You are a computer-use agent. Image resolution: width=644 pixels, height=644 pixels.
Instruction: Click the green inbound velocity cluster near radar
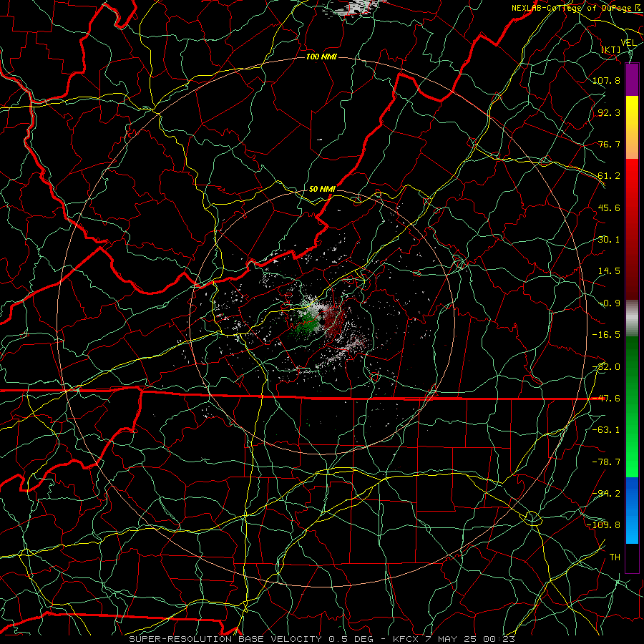tap(308, 323)
